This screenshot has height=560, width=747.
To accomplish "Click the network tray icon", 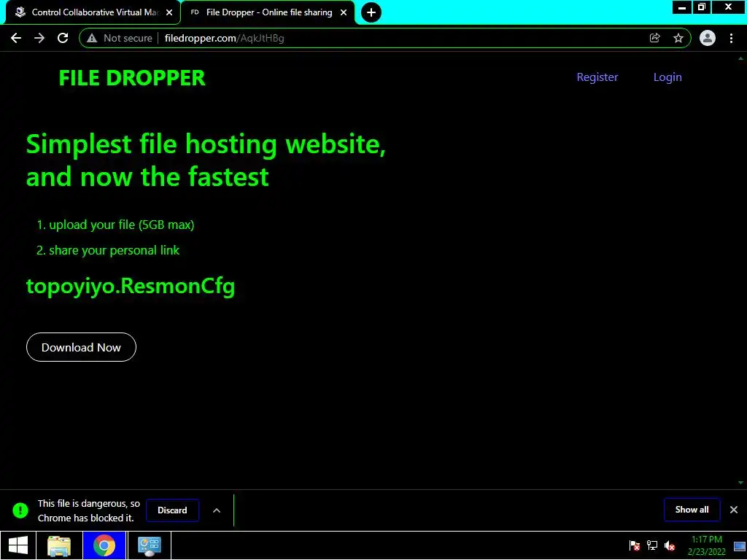I will (652, 545).
